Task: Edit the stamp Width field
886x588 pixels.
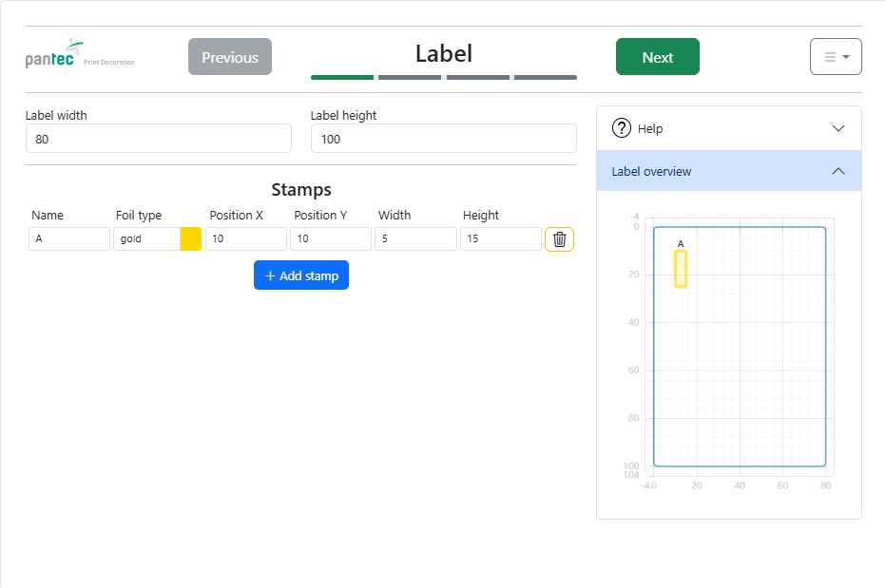Action: tap(415, 239)
